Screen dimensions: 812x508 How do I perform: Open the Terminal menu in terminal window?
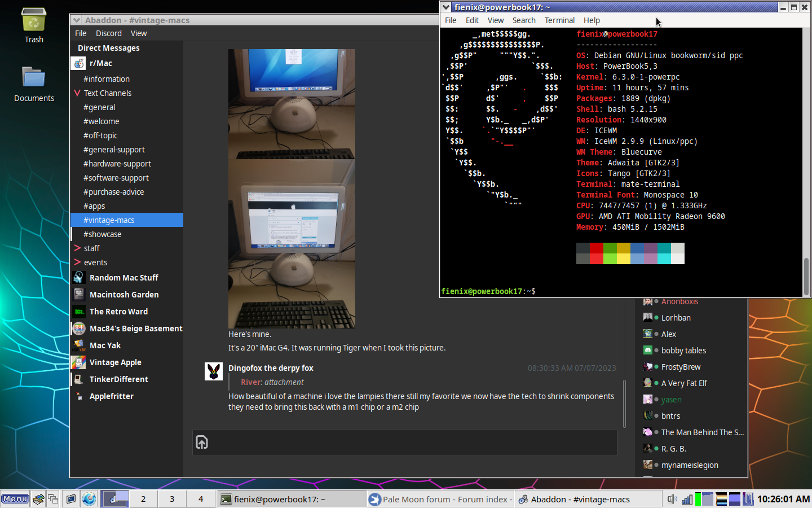point(559,20)
